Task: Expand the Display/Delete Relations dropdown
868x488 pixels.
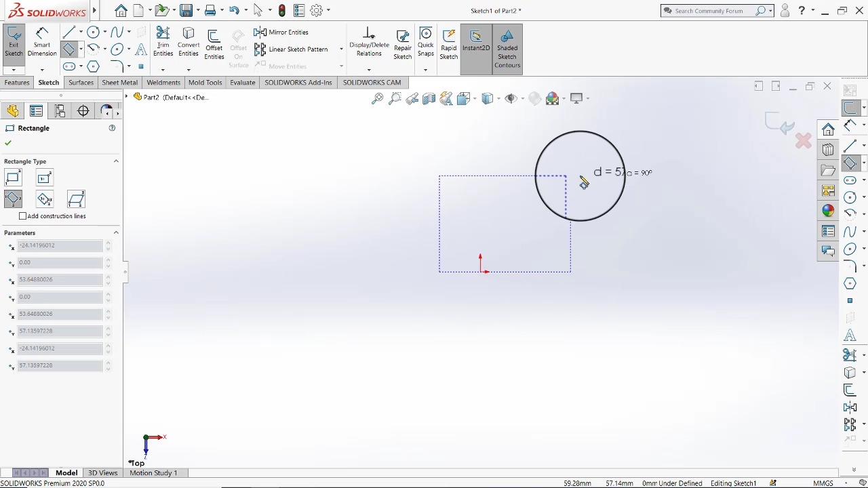Action: 369,70
